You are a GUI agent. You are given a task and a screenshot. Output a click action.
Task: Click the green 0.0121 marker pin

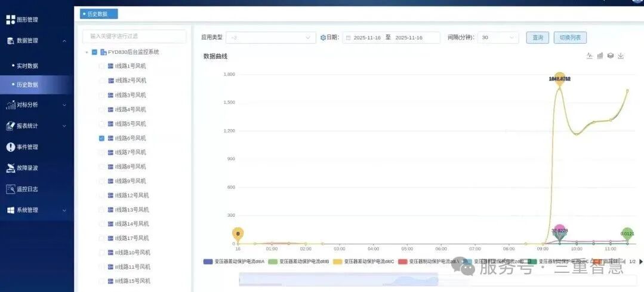point(627,235)
